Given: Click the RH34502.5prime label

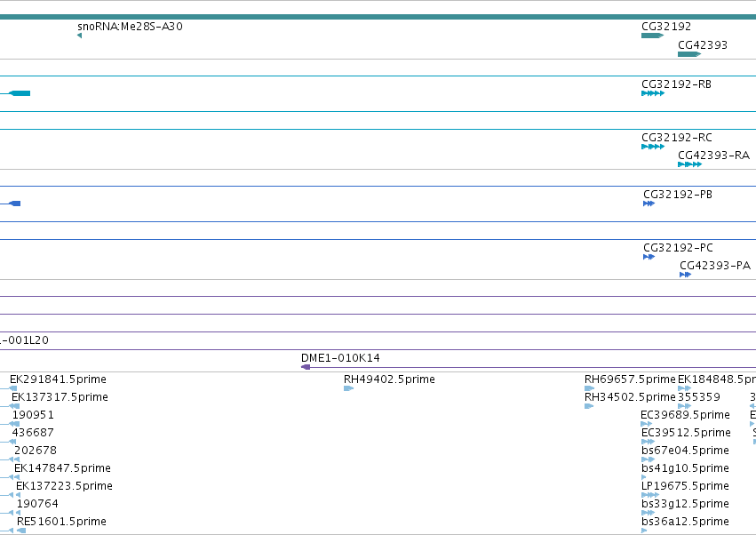Looking at the screenshot, I should click(630, 397).
